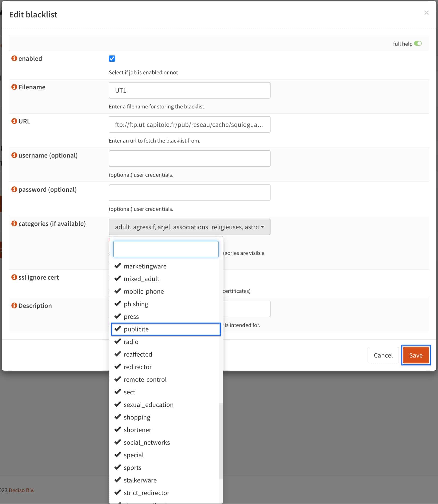Click the info icon beside enabled

[14, 58]
